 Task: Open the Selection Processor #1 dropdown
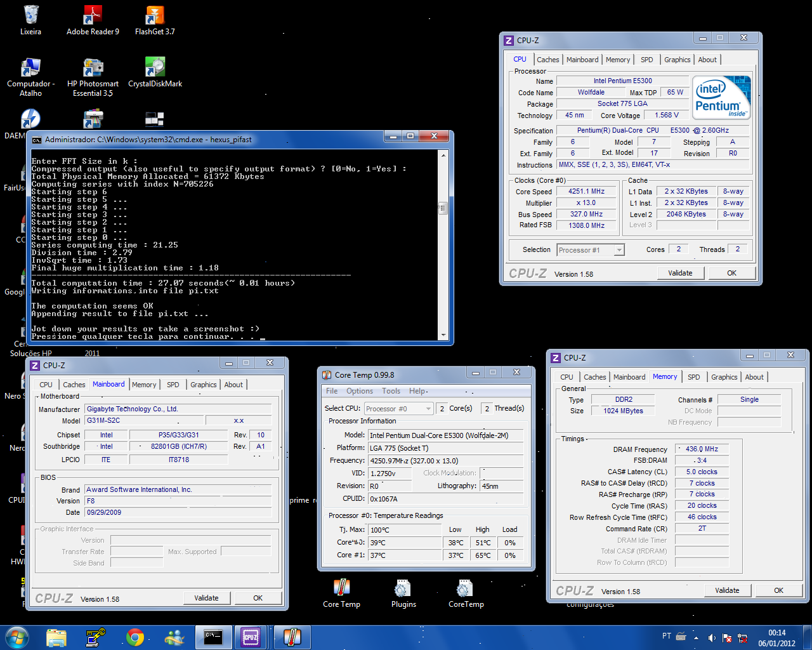pyautogui.click(x=591, y=250)
